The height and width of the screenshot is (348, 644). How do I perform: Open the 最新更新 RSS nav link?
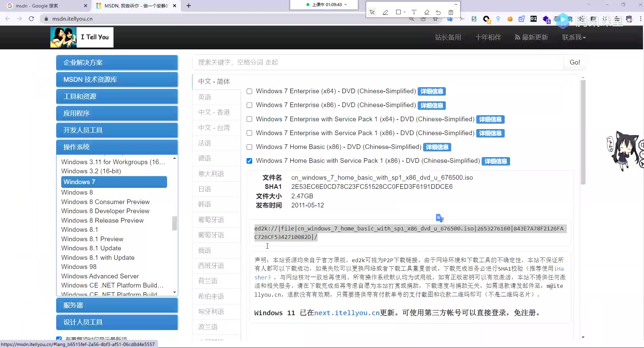pos(531,37)
